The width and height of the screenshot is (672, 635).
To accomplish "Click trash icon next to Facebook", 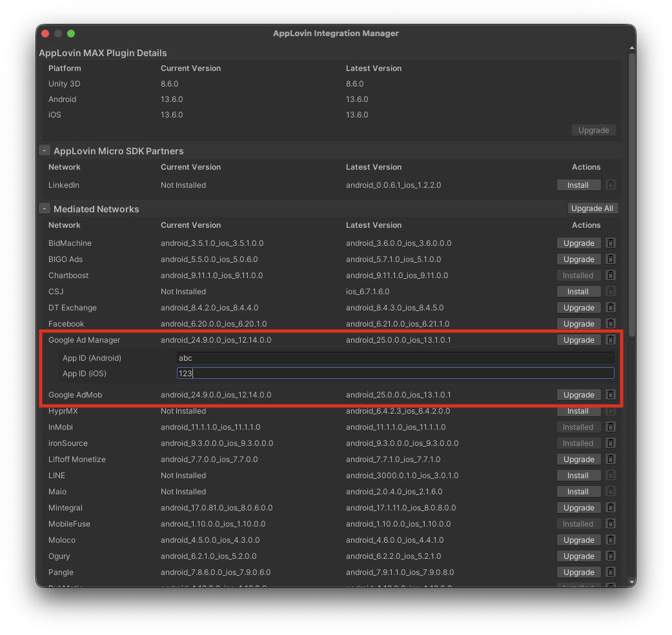I will [611, 324].
